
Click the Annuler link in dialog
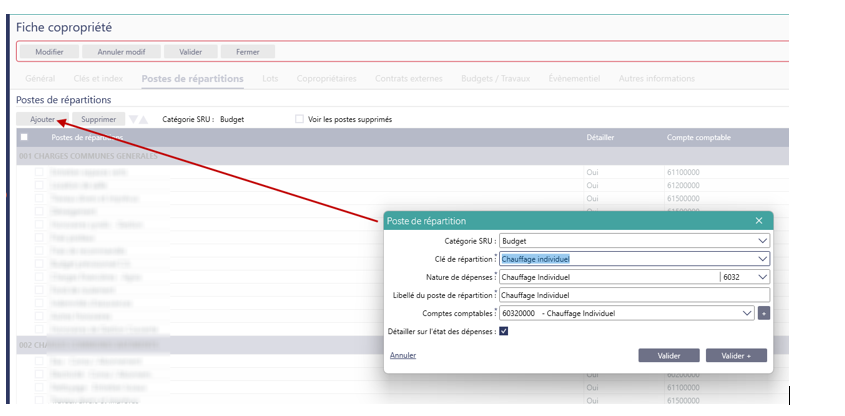click(403, 355)
